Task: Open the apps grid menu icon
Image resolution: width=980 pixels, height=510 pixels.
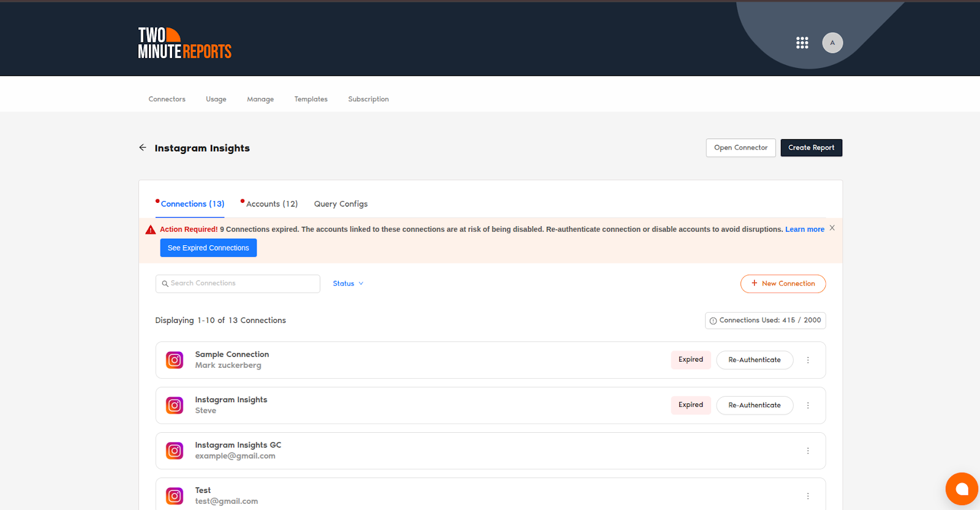Action: tap(802, 43)
